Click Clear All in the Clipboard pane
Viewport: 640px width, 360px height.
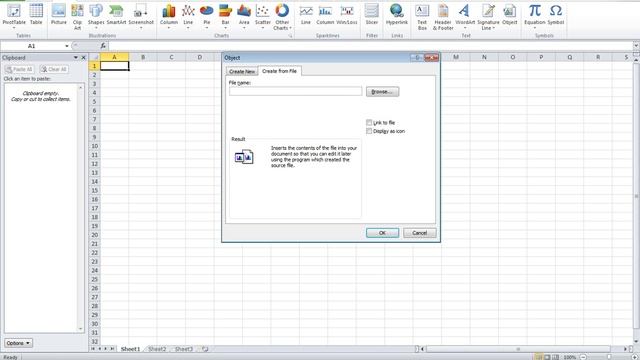[54, 69]
